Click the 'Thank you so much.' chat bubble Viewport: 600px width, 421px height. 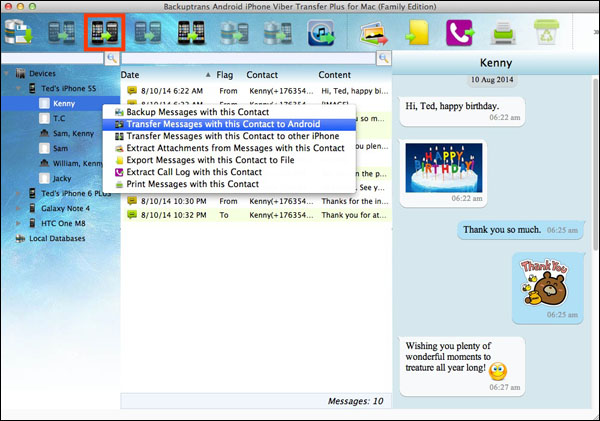tap(521, 230)
